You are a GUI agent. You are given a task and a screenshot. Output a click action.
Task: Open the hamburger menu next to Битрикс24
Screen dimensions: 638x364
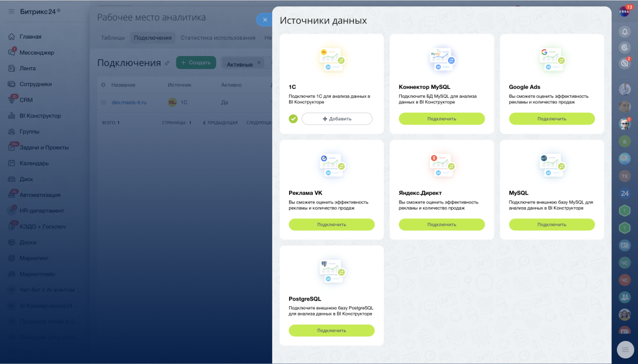[11, 11]
